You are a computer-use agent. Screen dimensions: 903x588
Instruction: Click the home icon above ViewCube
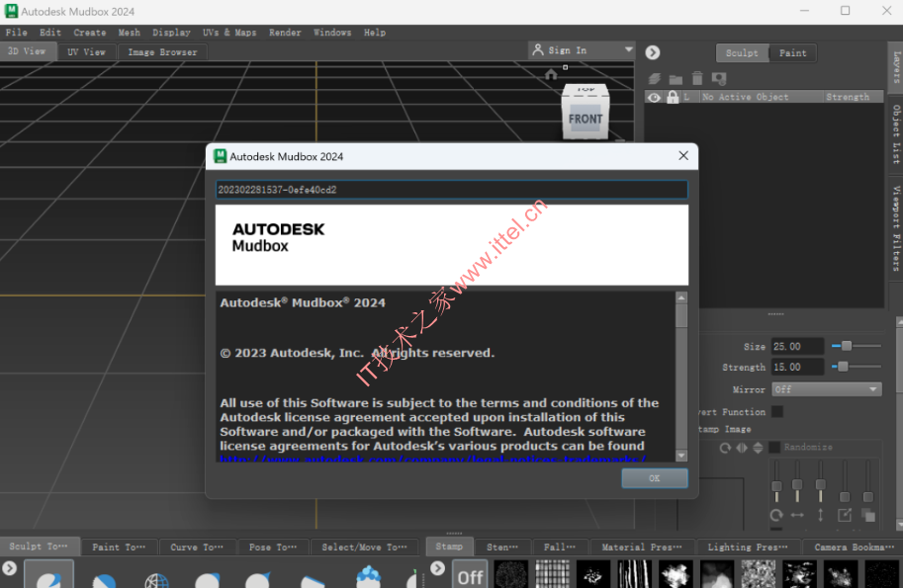coord(551,74)
